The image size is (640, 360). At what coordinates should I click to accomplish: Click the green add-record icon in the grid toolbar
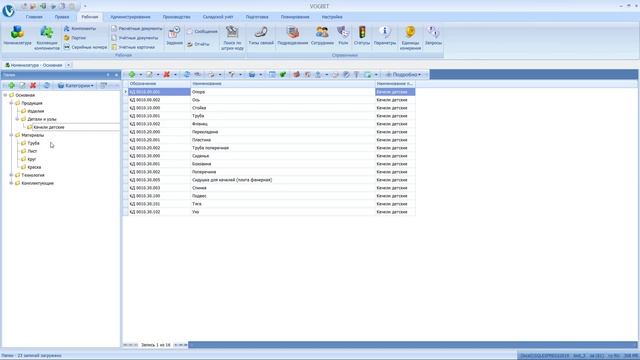tap(132, 74)
